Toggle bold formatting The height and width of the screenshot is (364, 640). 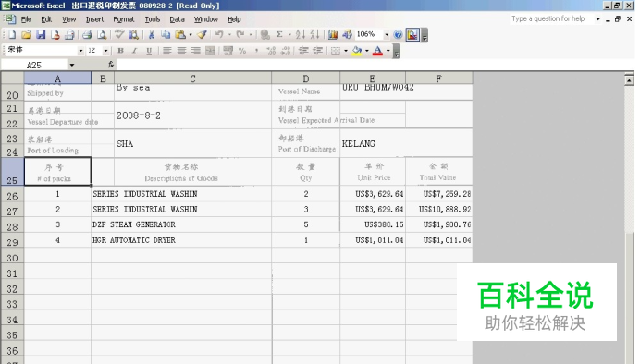[x=120, y=51]
